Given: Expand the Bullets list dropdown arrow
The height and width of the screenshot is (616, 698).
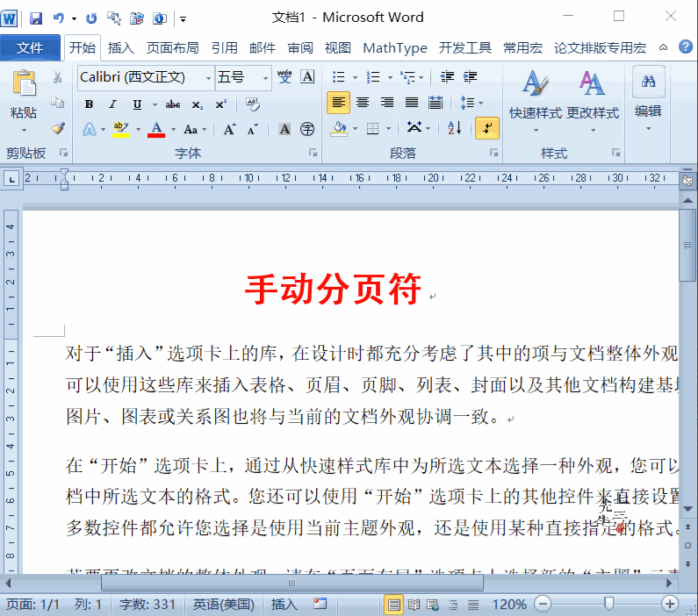Looking at the screenshot, I should [355, 77].
